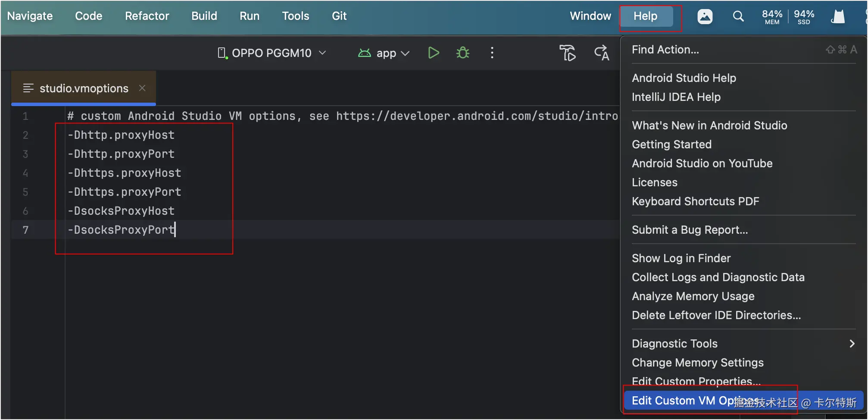
Task: Open the Tools menu
Action: pyautogui.click(x=296, y=16)
